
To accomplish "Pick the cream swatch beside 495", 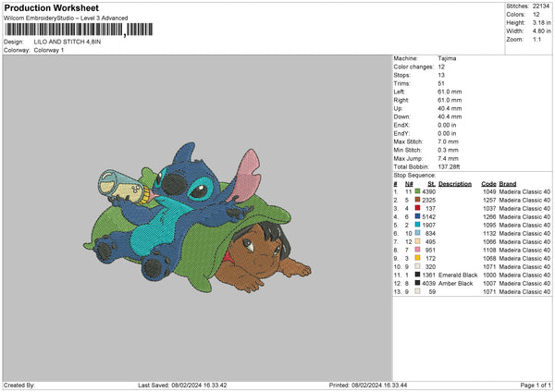I will (x=418, y=241).
